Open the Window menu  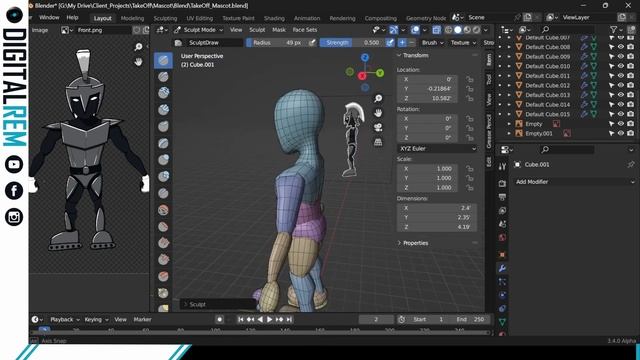[x=49, y=18]
